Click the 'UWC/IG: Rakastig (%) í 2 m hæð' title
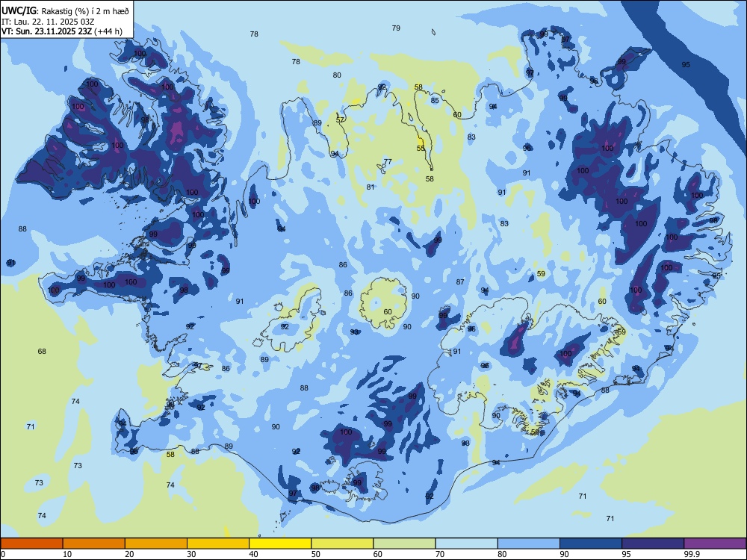This screenshot has width=747, height=560. 65,10
